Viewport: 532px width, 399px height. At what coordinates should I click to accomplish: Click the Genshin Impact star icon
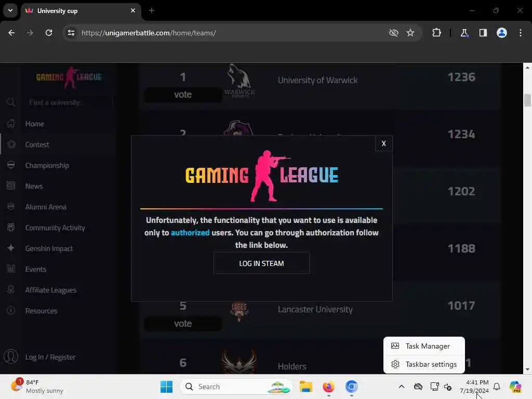[11, 248]
